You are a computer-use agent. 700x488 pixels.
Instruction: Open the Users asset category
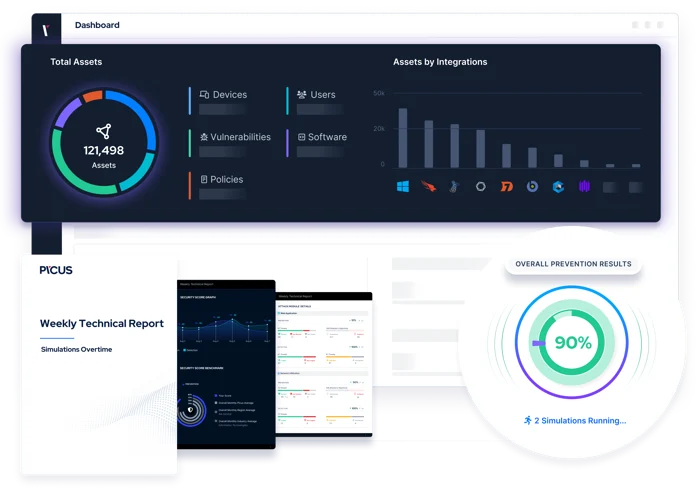(322, 95)
